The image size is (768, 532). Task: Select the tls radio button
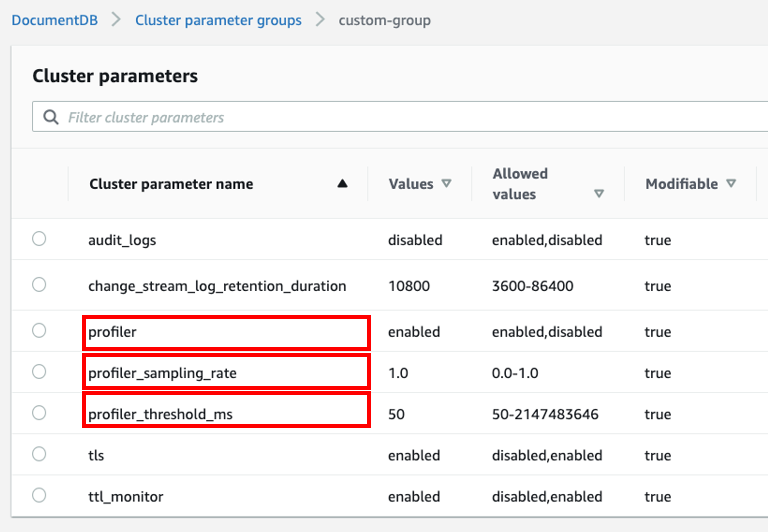coord(39,454)
